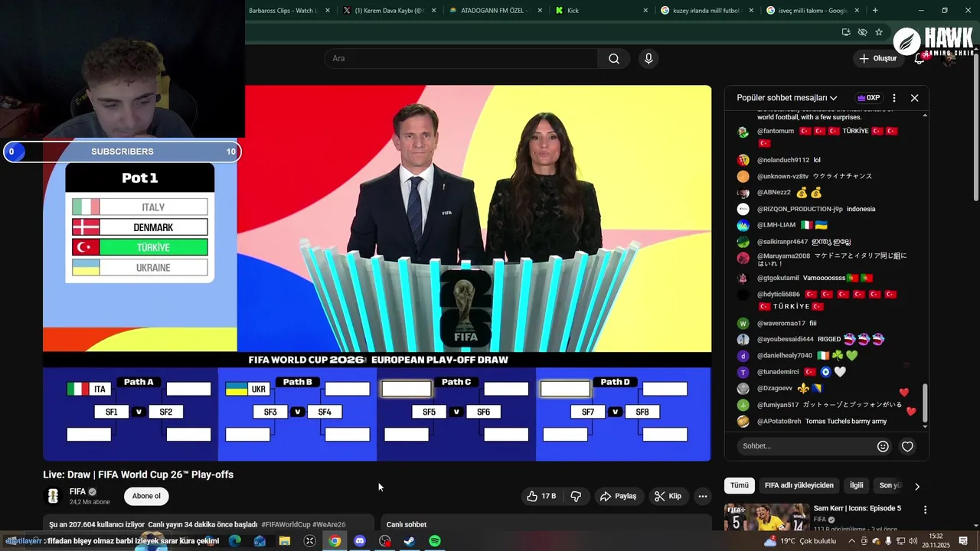Click the Oluştur create button
The width and height of the screenshot is (980, 551).
[878, 59]
